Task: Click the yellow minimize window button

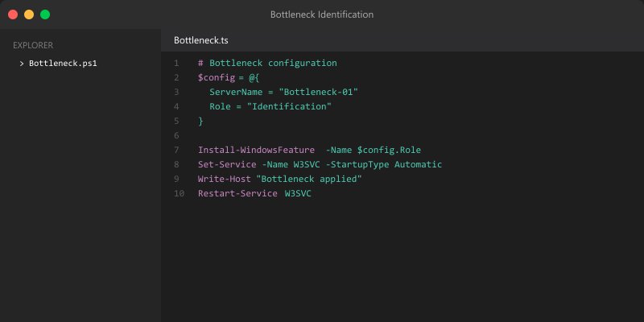Action: (29, 14)
